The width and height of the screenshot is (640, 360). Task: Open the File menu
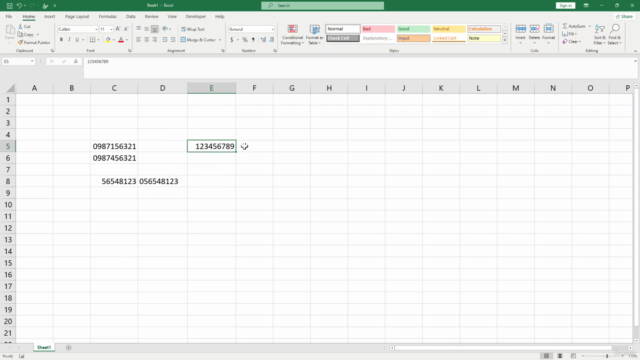click(9, 16)
